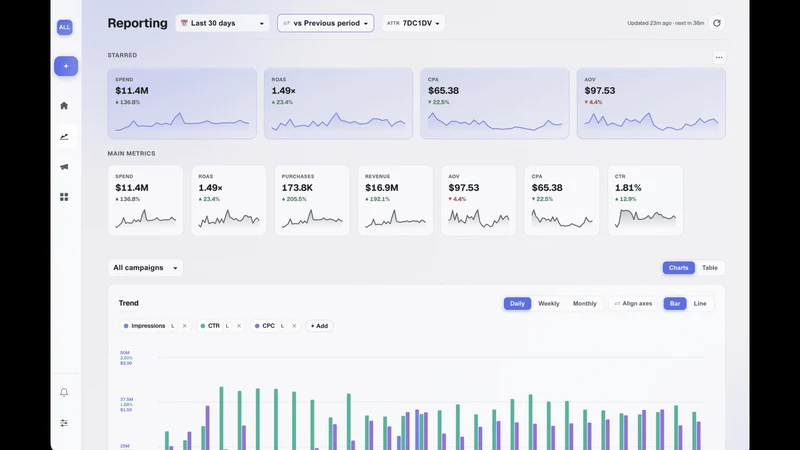Click the MAIN METRICS section heading

pyautogui.click(x=131, y=153)
